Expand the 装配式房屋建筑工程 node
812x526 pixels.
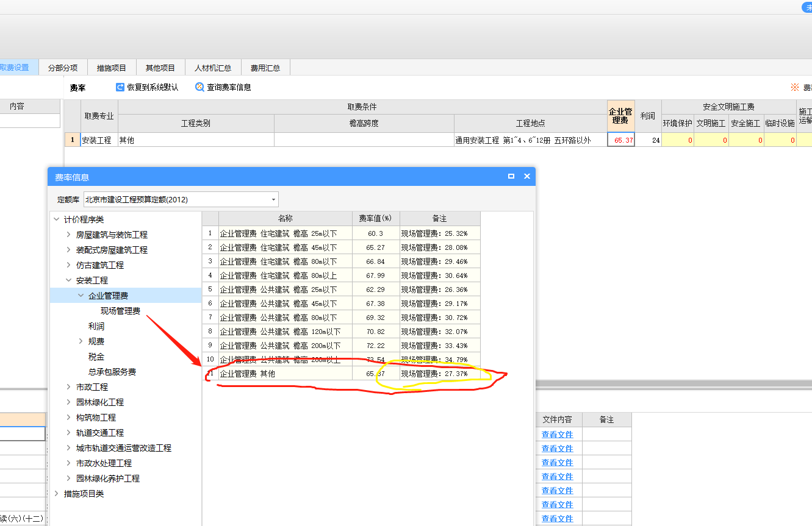[x=68, y=250]
